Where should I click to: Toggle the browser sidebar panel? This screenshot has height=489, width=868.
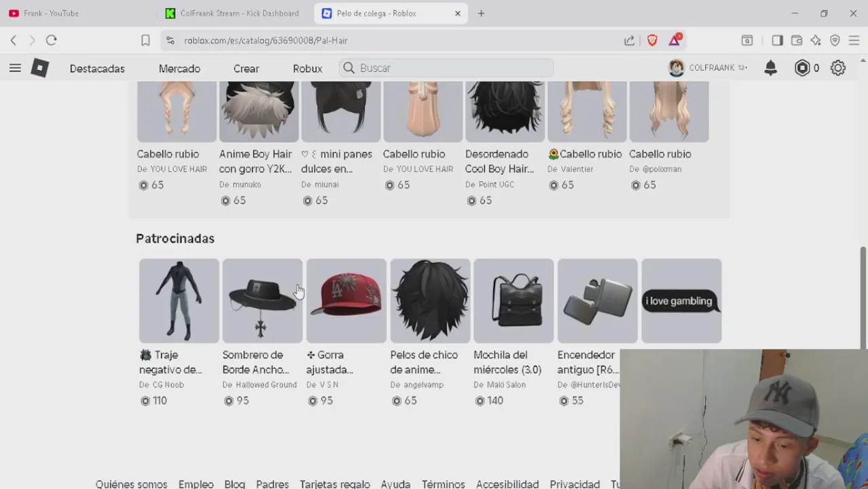point(778,40)
